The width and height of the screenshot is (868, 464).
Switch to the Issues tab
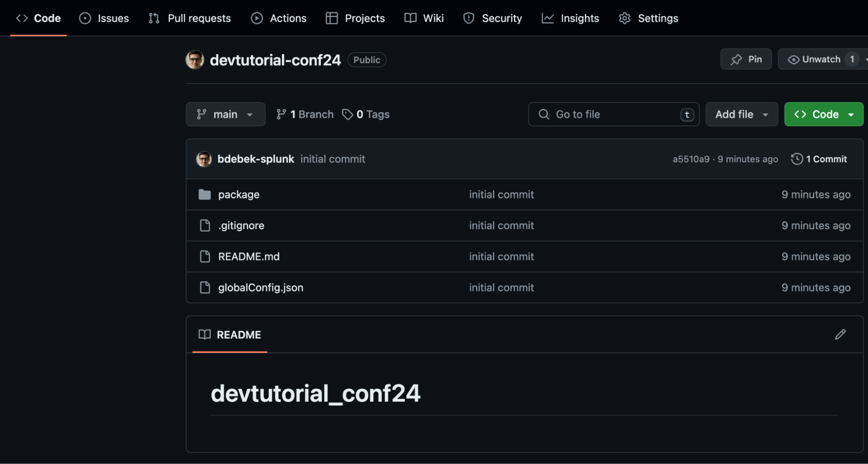coord(104,18)
